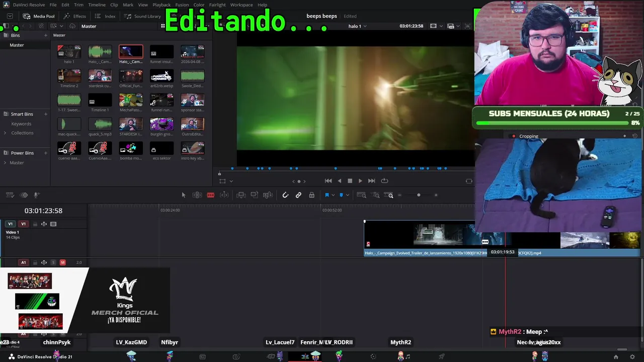
Task: Jump to first frame in viewer
Action: tap(328, 181)
